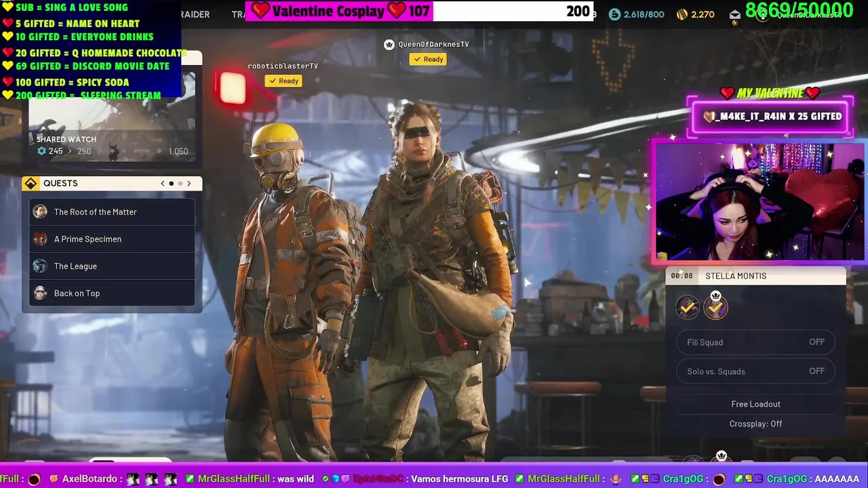
Task: Click the Free Loadout option
Action: 755,404
